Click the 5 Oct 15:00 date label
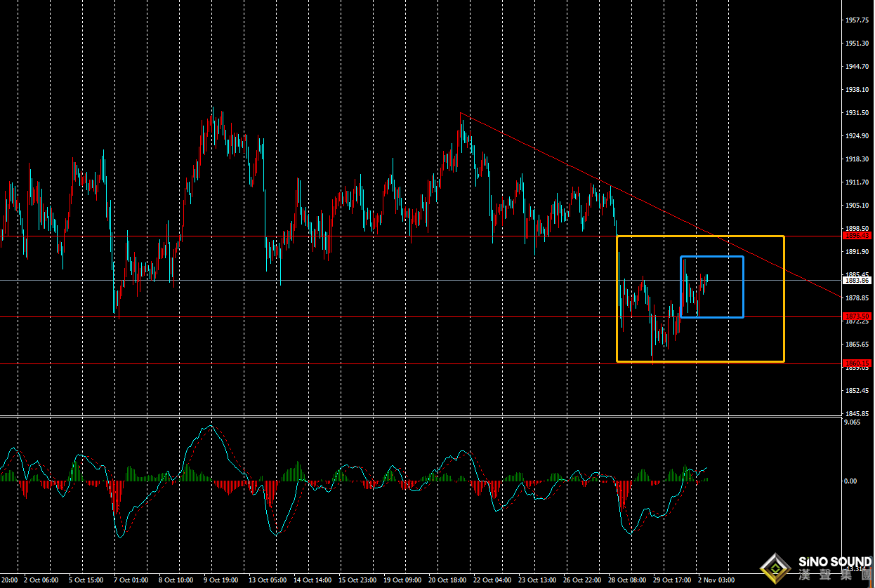875x588 pixels. [86, 580]
